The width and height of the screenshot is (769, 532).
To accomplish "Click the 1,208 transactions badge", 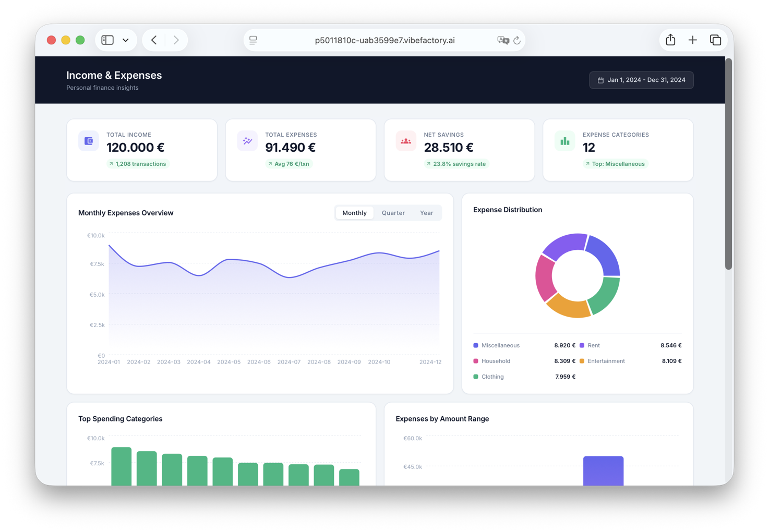I will click(138, 164).
